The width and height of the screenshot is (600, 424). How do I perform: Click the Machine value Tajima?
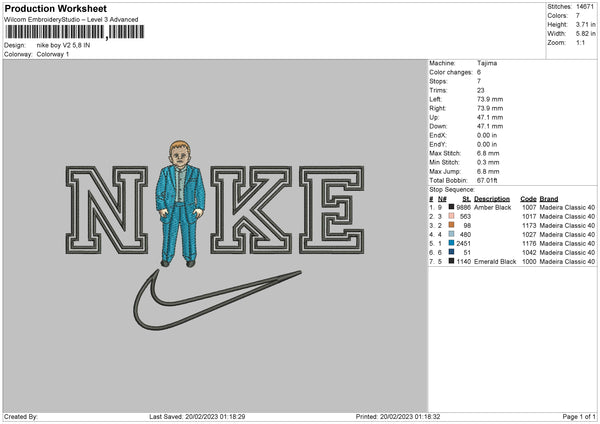(487, 63)
